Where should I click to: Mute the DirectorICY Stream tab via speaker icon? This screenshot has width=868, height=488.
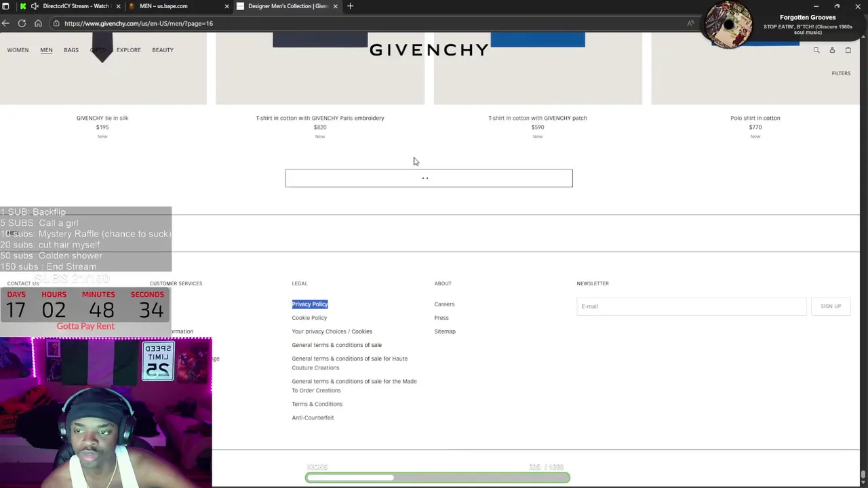(x=35, y=6)
